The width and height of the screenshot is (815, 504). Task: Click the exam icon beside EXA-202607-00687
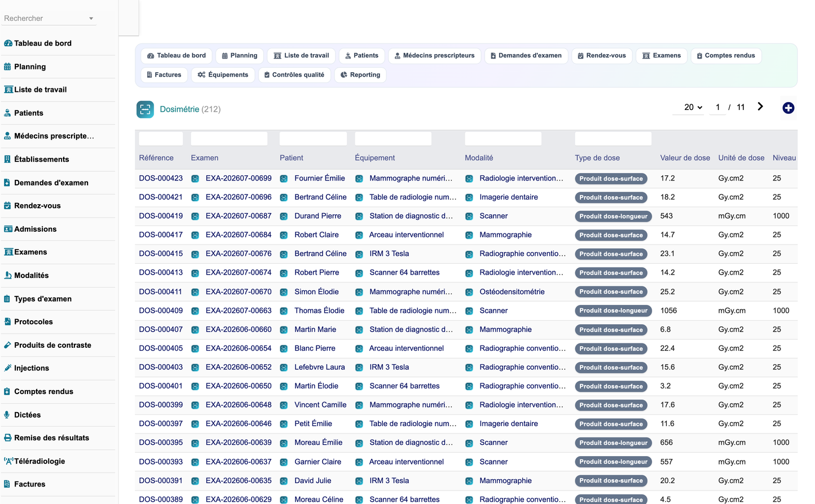click(195, 216)
